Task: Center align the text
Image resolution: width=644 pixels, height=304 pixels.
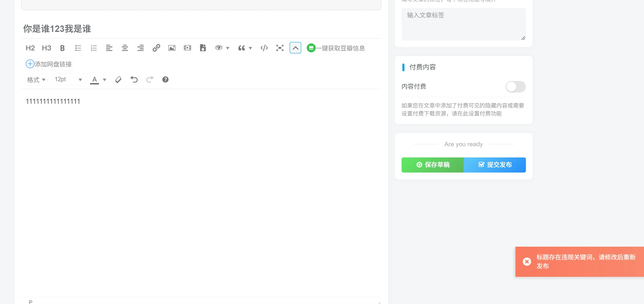Action: click(125, 48)
